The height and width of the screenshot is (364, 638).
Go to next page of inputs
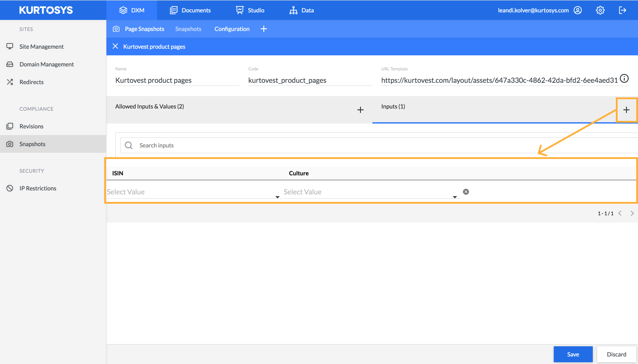[x=632, y=213]
